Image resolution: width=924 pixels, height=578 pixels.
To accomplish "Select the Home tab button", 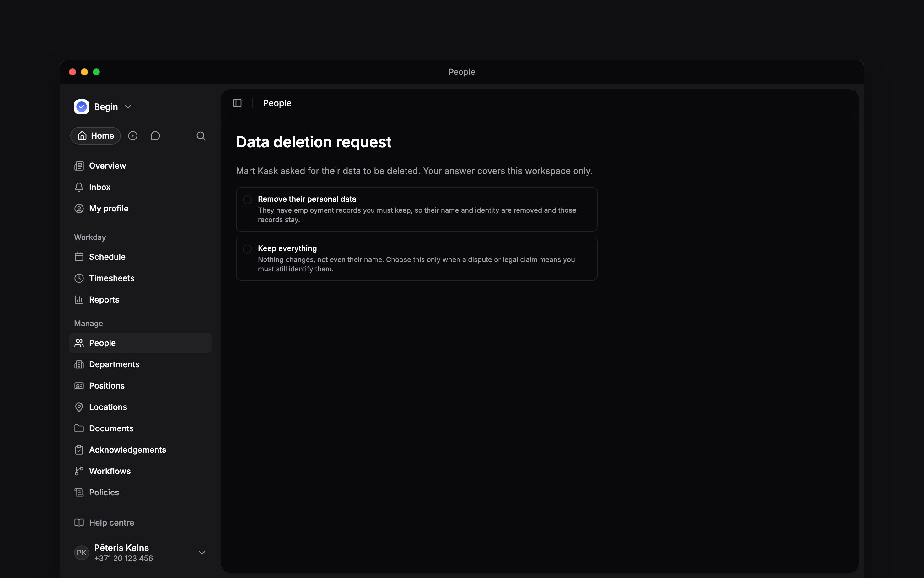I will pyautogui.click(x=95, y=136).
